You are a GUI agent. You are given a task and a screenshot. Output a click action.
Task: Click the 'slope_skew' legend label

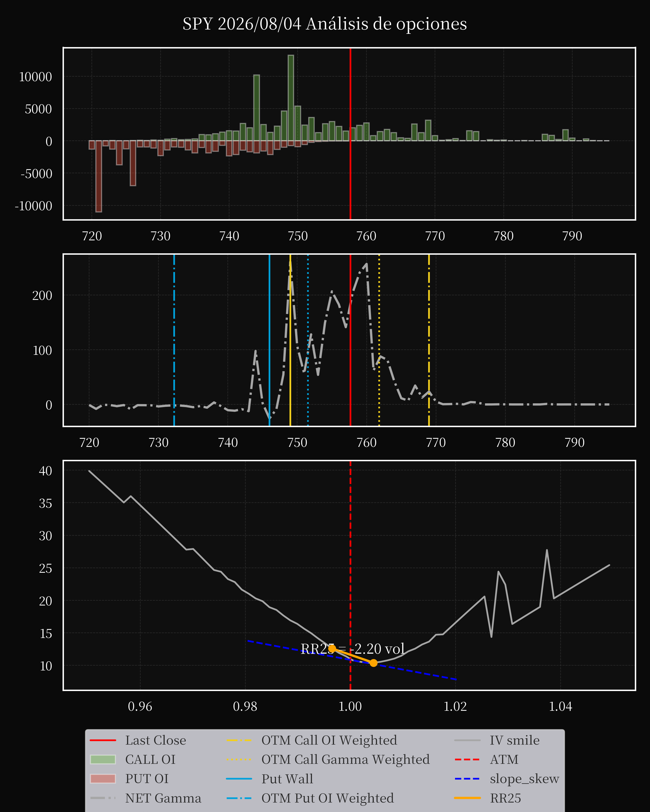tap(525, 779)
